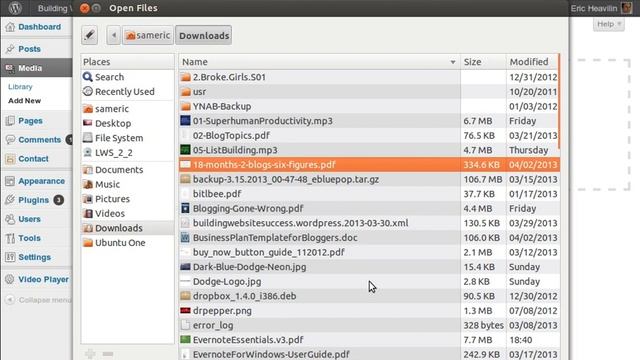Open WordPress Appearance menu
640x360 pixels.
click(x=36, y=181)
